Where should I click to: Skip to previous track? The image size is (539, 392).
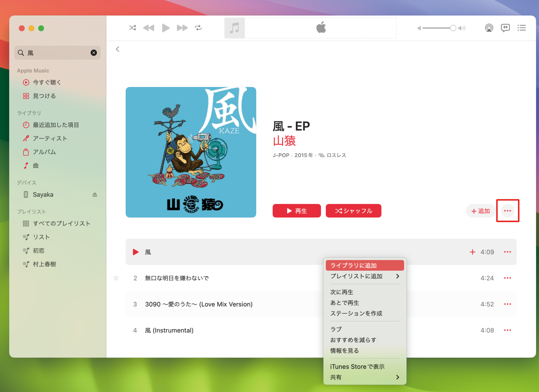tap(149, 28)
